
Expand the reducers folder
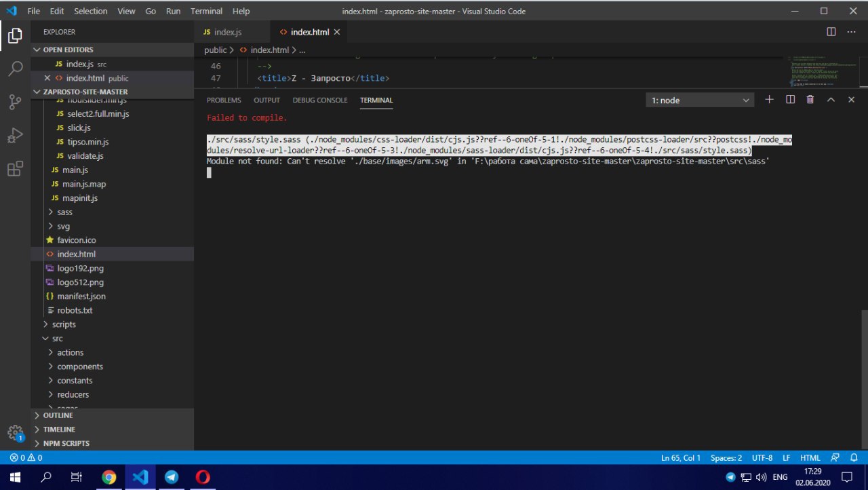[112, 394]
